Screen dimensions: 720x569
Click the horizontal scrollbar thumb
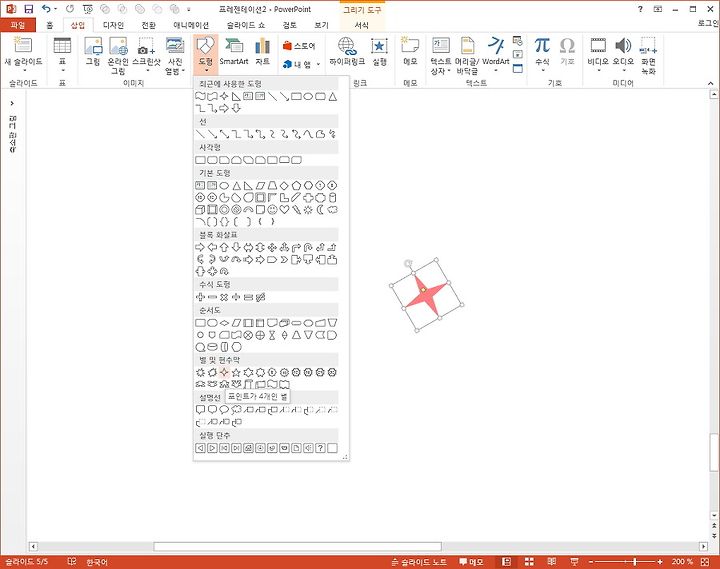(x=298, y=546)
